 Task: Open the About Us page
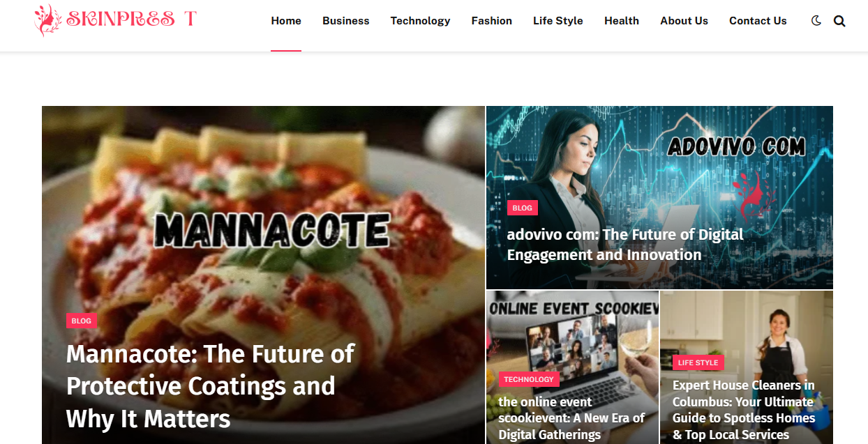tap(684, 21)
